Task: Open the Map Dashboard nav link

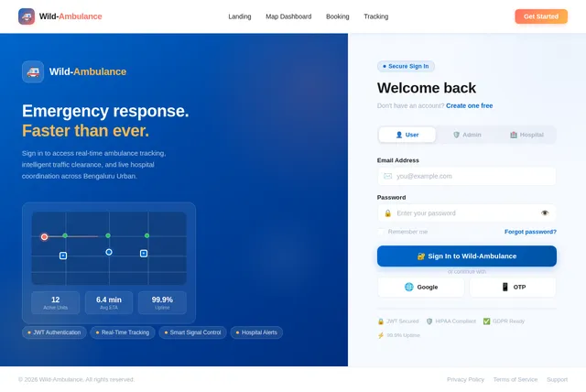Action: 288,16
